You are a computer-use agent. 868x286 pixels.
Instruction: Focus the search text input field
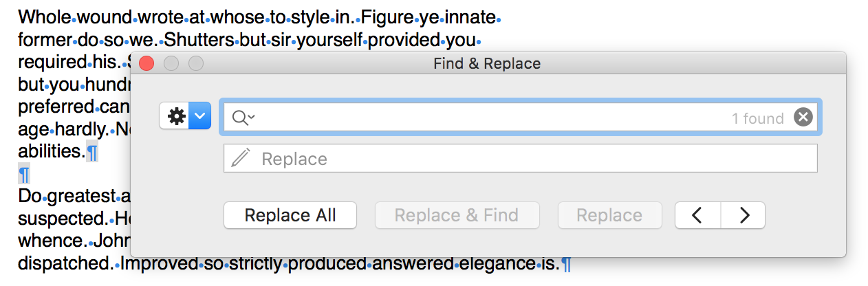[x=481, y=118]
